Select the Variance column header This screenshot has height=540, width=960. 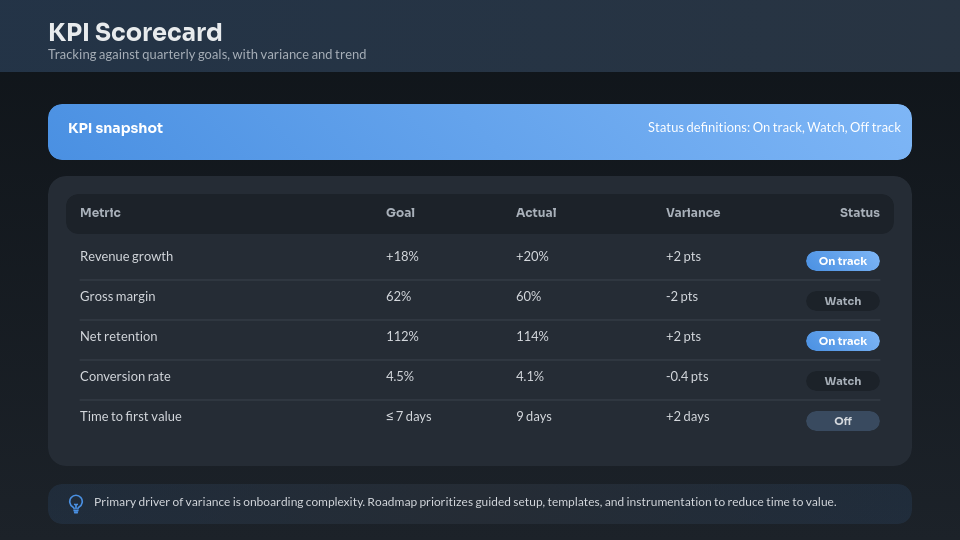click(x=693, y=213)
